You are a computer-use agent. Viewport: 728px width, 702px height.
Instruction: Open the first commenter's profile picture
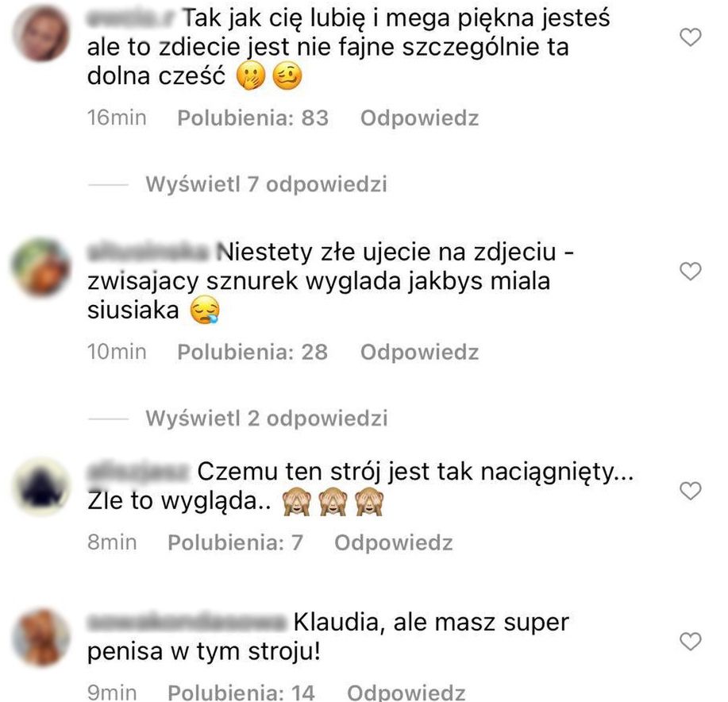coord(42,33)
